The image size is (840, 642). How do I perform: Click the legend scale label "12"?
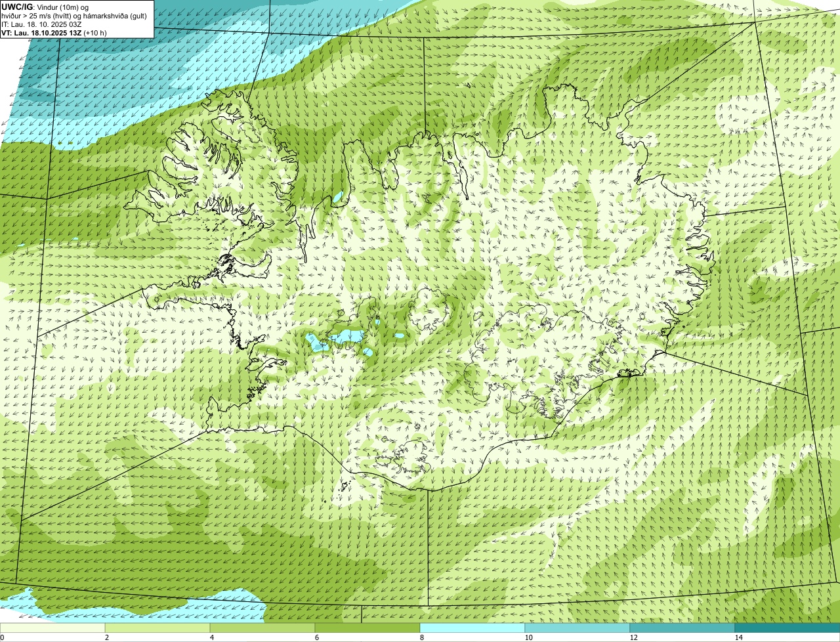click(x=633, y=637)
